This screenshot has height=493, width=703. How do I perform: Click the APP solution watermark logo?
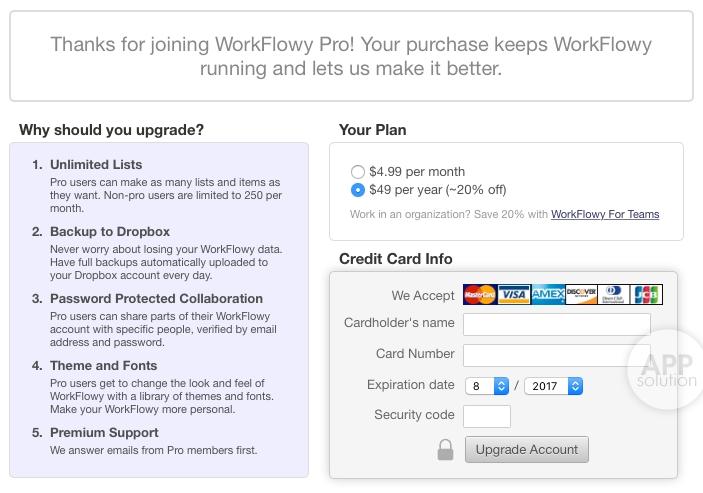[666, 370]
